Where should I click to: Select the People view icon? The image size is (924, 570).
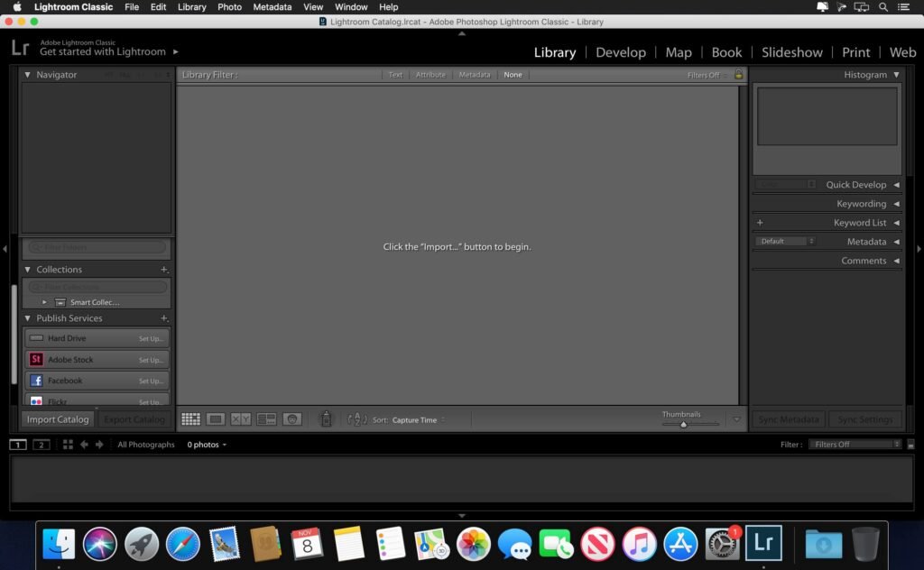tap(291, 418)
